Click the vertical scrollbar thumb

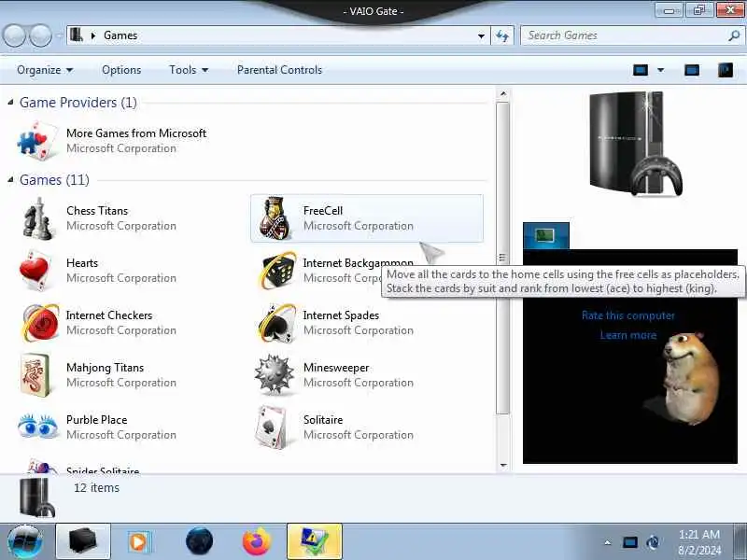[502, 259]
